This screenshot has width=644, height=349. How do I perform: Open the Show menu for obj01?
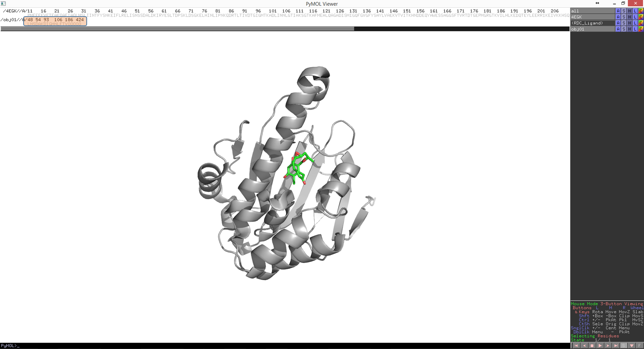click(x=624, y=29)
